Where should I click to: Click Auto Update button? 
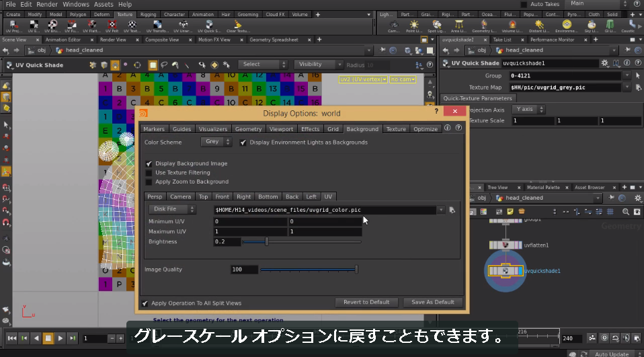click(x=612, y=354)
